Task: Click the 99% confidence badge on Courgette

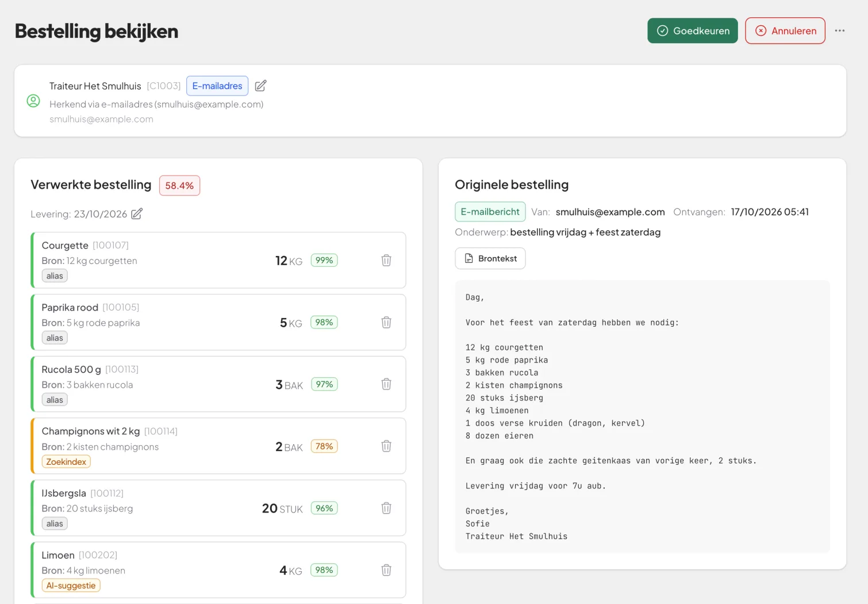Action: [324, 261]
